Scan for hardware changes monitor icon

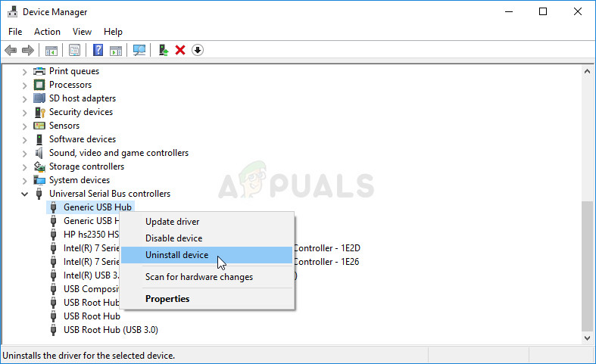click(139, 50)
